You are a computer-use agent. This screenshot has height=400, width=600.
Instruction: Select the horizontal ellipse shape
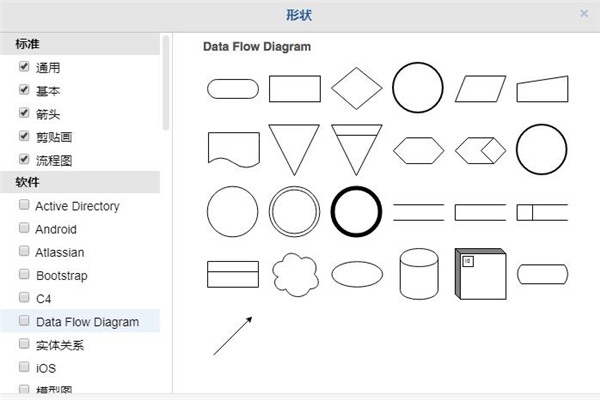coord(357,273)
